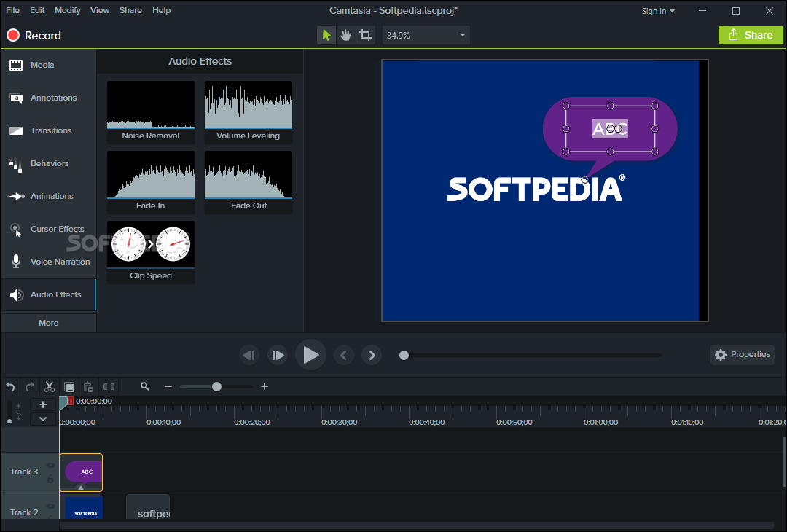787x532 pixels.
Task: Open the Properties panel
Action: [743, 354]
